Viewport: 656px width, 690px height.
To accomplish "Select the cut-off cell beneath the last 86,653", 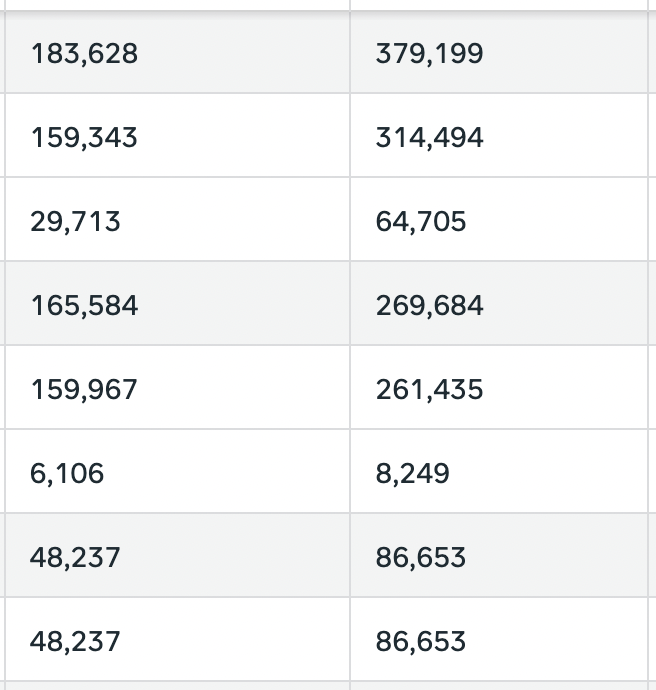I will pyautogui.click(x=502, y=686).
